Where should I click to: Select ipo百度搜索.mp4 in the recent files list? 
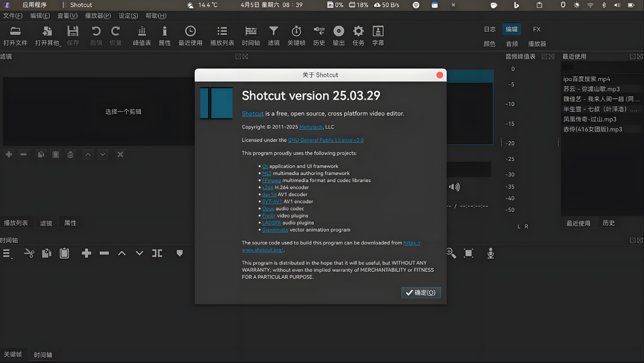tap(586, 79)
